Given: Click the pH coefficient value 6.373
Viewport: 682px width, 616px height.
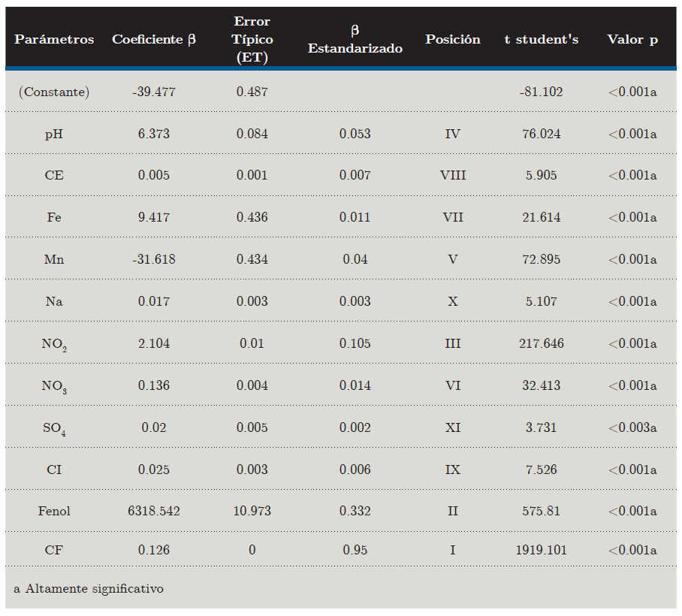Looking at the screenshot, I should [154, 134].
